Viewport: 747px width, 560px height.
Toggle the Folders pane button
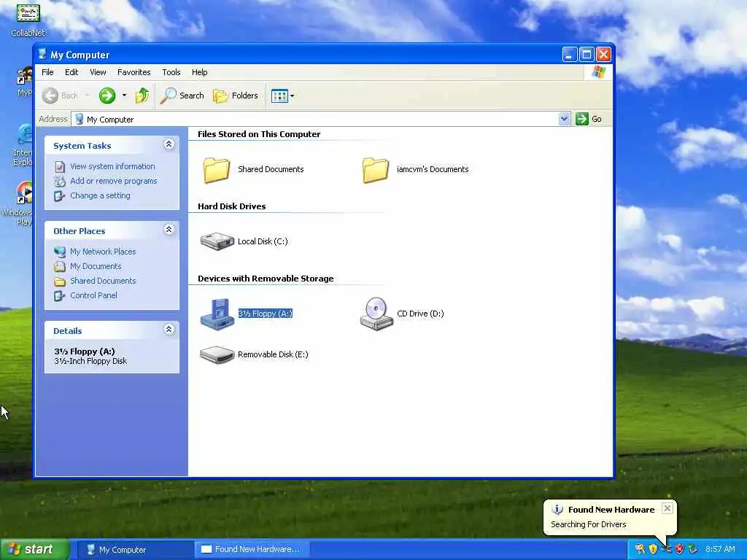click(236, 96)
